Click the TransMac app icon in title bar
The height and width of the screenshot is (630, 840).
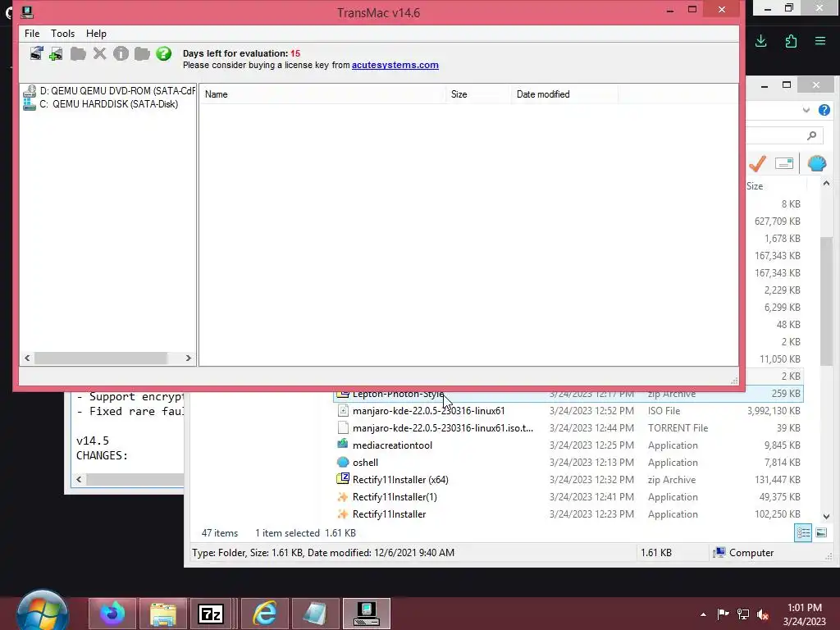tap(27, 11)
